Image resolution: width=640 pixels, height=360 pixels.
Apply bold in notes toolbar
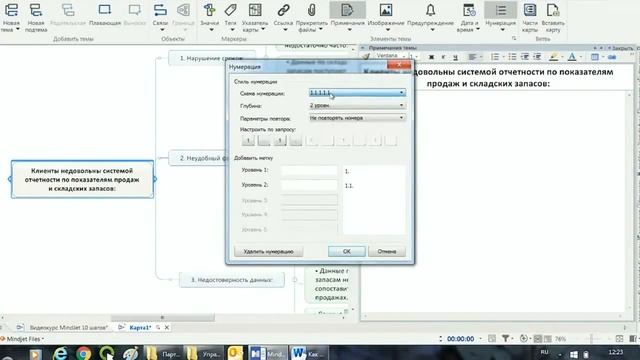[431, 57]
